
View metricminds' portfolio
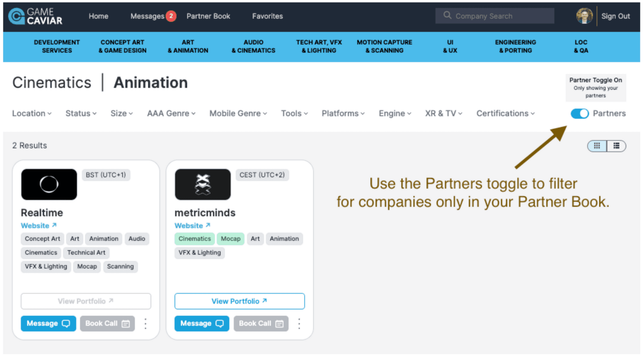click(x=240, y=301)
